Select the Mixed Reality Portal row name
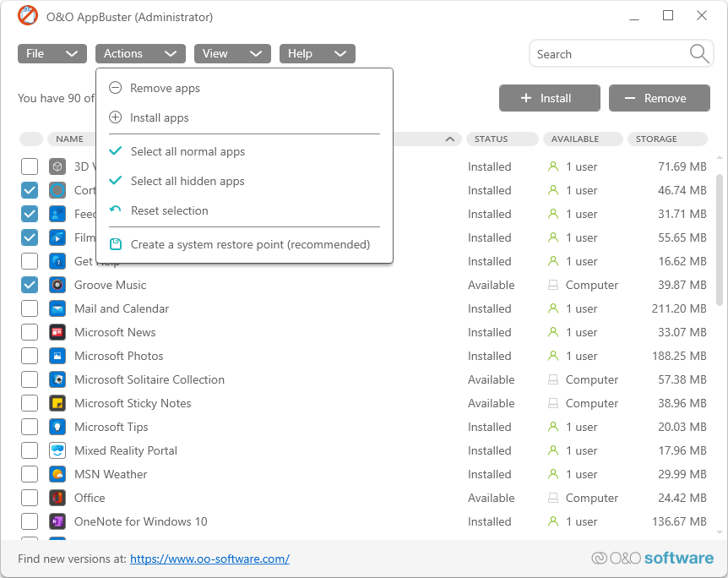728x578 pixels. click(x=126, y=450)
